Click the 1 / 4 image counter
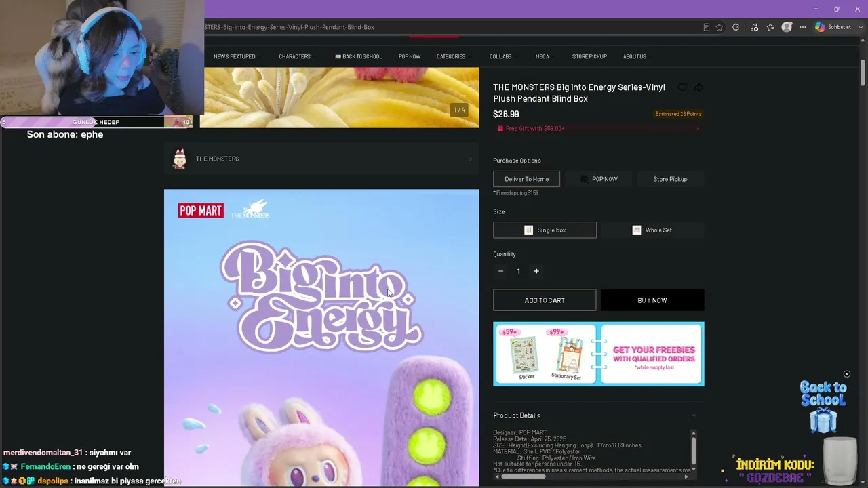This screenshot has width=868, height=488. 459,110
